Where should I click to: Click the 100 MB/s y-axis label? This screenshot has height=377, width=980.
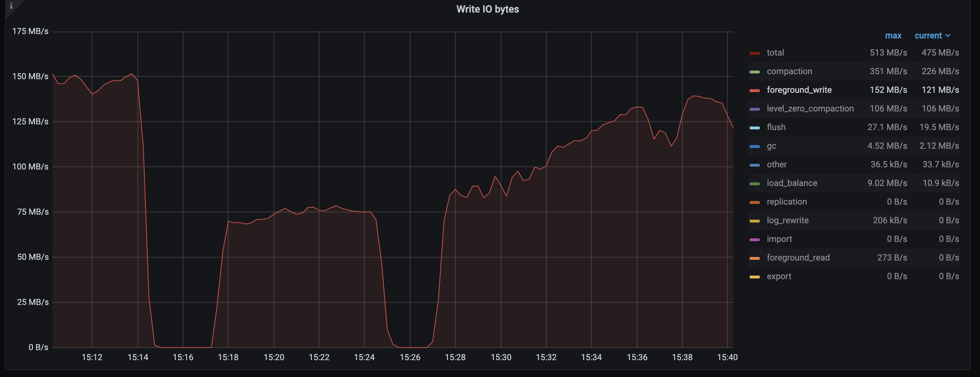coord(30,166)
